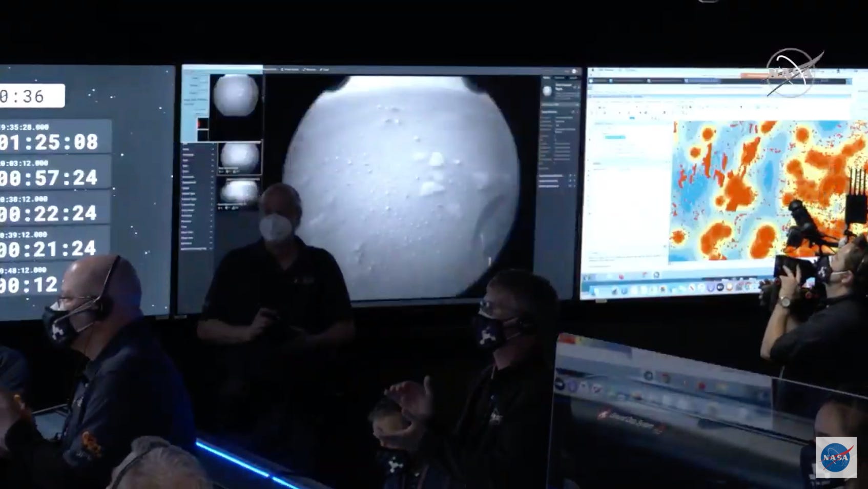Click the white NASA worm logo watermark

click(792, 73)
